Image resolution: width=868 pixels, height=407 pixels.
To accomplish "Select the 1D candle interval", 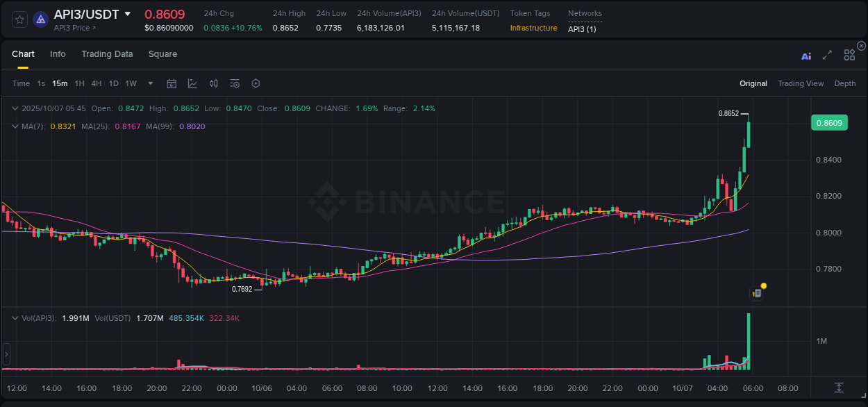I will coord(113,83).
